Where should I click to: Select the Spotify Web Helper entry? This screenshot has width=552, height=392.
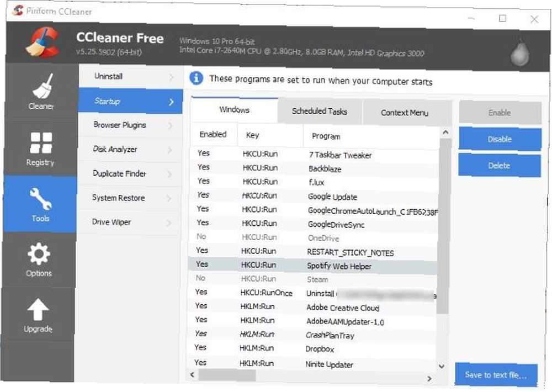pos(313,265)
